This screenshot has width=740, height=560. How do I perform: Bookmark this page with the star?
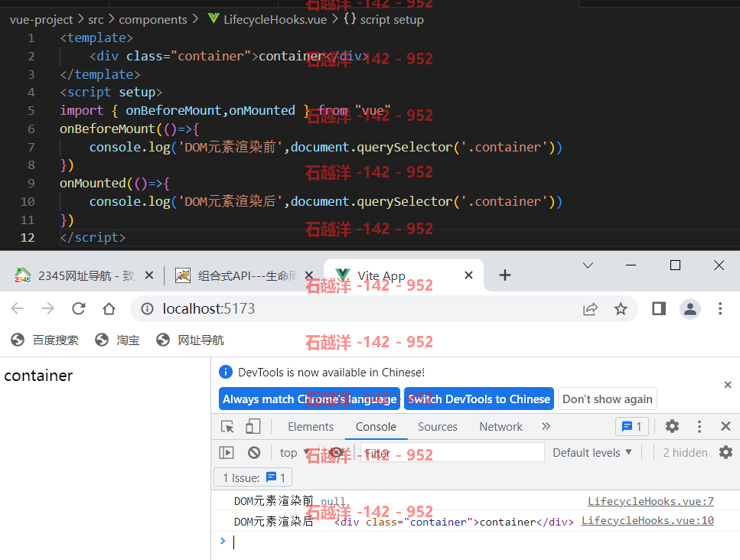click(x=621, y=309)
